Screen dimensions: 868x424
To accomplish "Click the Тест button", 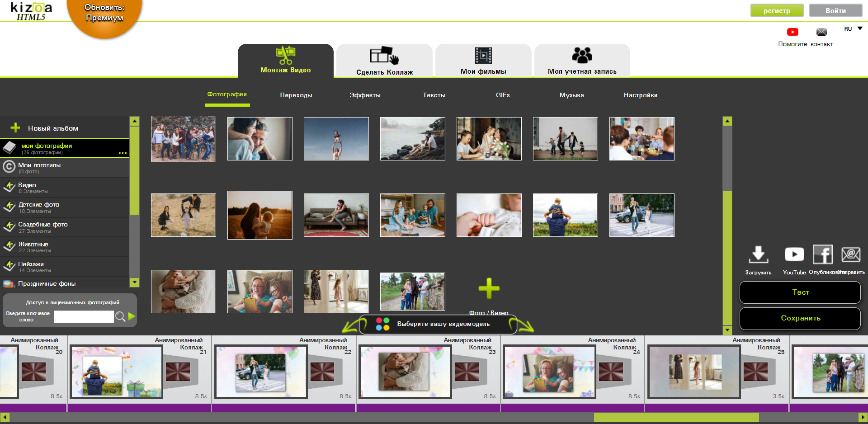I will [x=800, y=292].
